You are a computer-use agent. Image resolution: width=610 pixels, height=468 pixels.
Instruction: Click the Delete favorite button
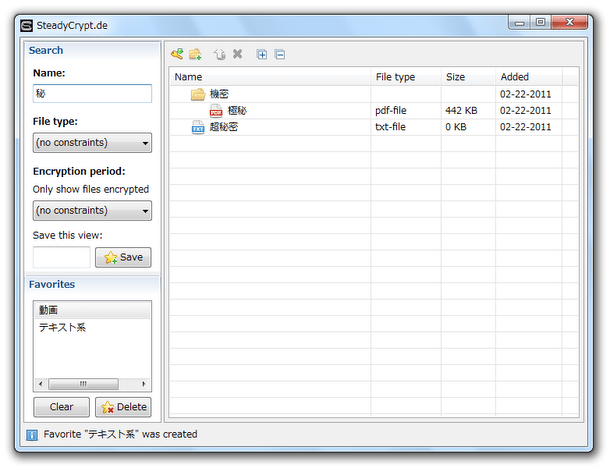(x=123, y=407)
